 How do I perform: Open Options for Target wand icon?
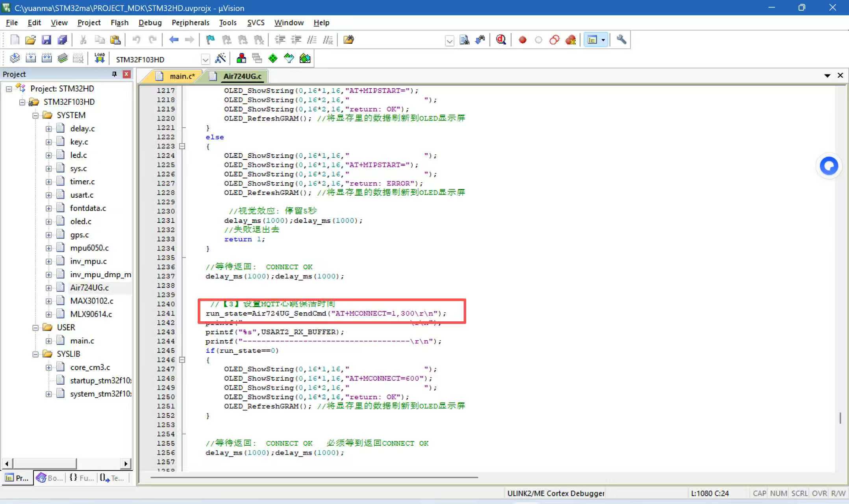pyautogui.click(x=221, y=59)
